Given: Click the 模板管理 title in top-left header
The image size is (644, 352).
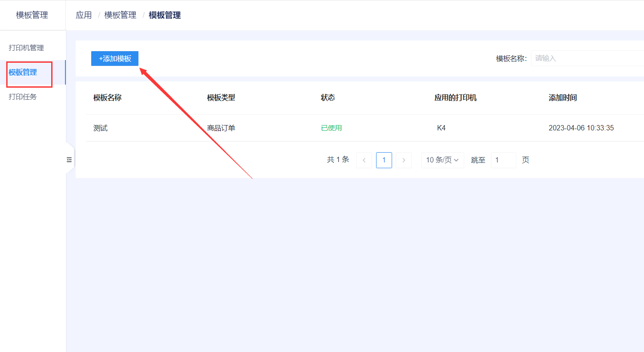Looking at the screenshot, I should pyautogui.click(x=32, y=15).
